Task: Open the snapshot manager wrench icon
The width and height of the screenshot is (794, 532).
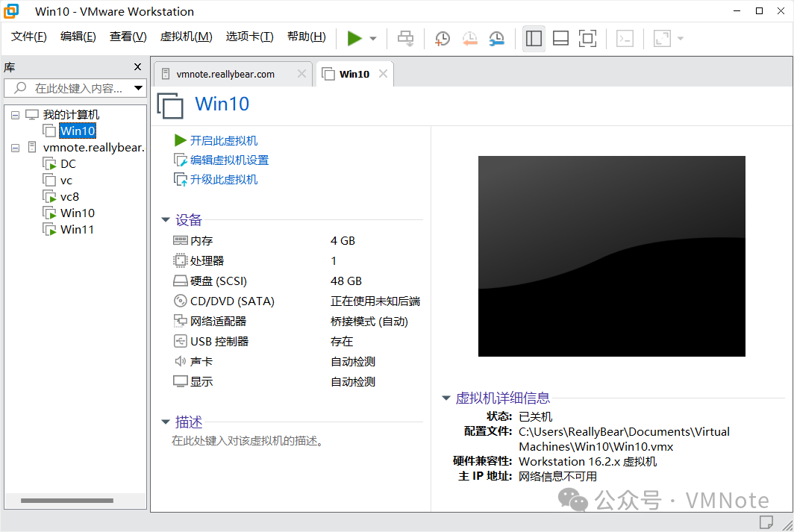Action: click(x=497, y=39)
